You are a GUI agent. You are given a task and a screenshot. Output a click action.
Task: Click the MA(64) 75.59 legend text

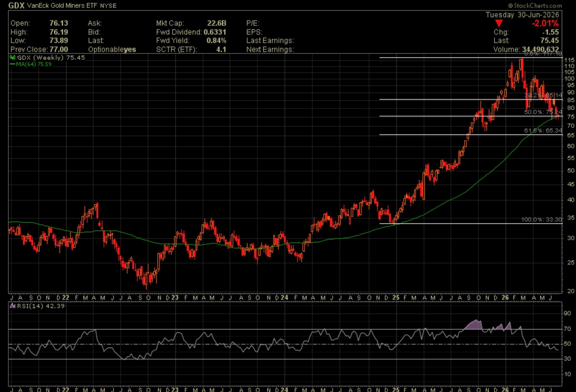point(34,64)
